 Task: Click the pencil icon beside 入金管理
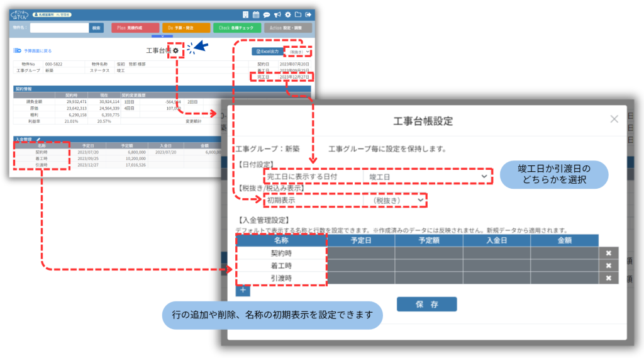tap(38, 139)
